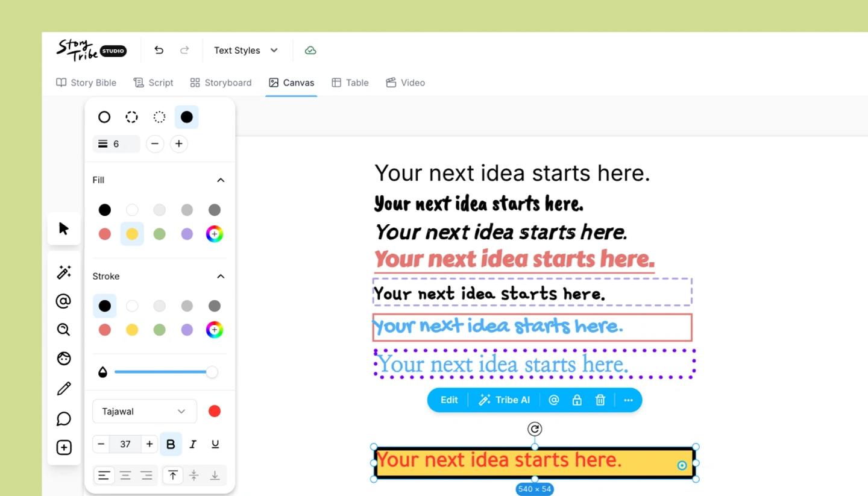Pick the yellow fill color swatch
The width and height of the screenshot is (868, 496).
click(x=132, y=234)
